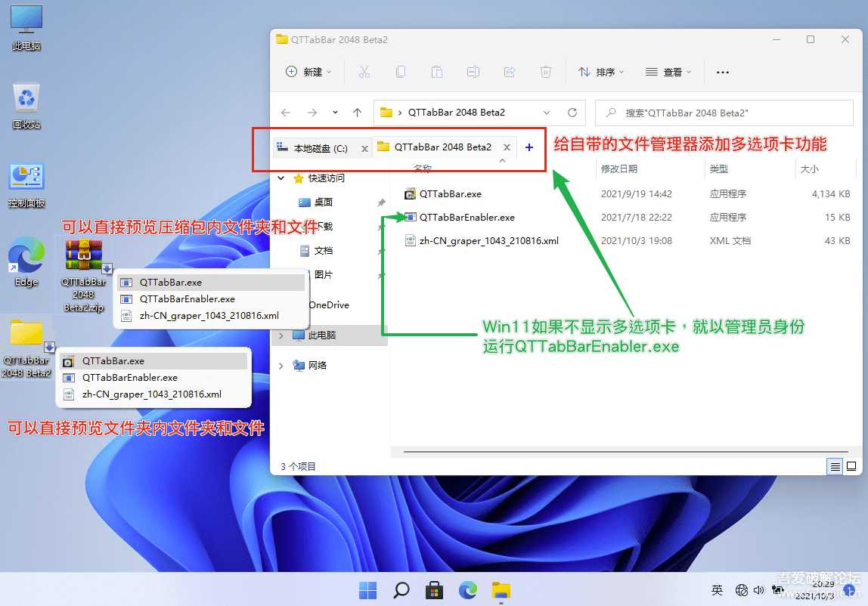Select the Cut icon on the toolbar
The height and width of the screenshot is (606, 868).
(365, 72)
